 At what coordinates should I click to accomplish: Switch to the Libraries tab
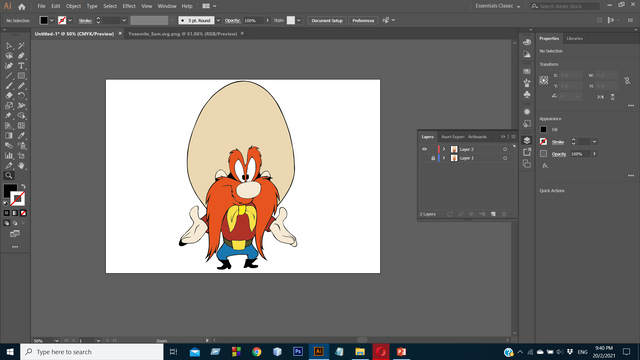[575, 38]
